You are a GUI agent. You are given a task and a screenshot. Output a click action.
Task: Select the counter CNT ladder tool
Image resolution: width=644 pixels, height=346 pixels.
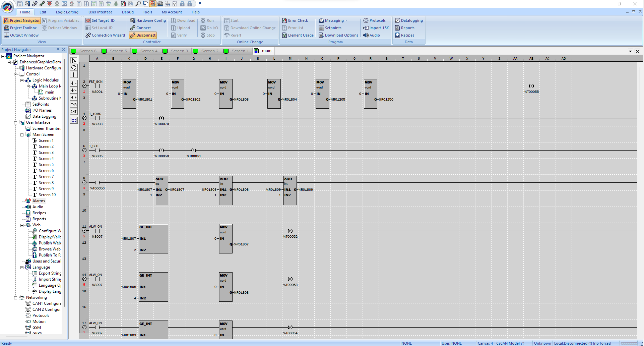click(74, 112)
